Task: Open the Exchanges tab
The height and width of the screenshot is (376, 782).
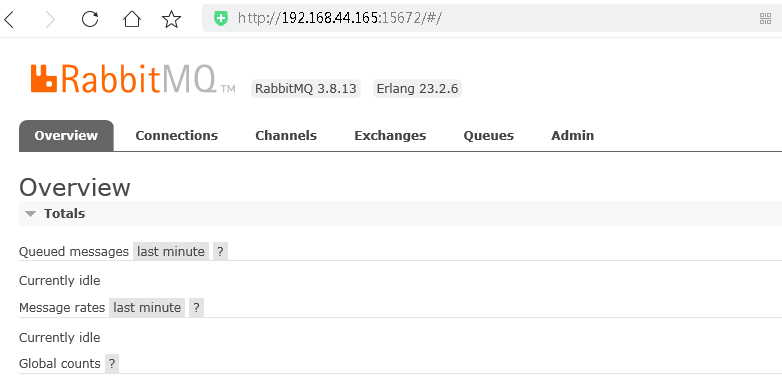Action: (390, 136)
